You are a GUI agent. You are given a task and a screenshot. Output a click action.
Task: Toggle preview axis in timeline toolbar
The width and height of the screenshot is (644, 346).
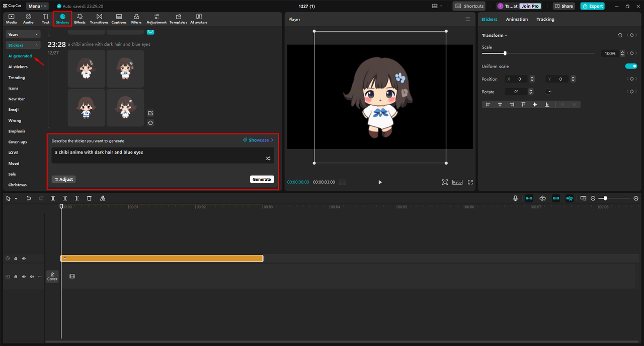(x=569, y=198)
